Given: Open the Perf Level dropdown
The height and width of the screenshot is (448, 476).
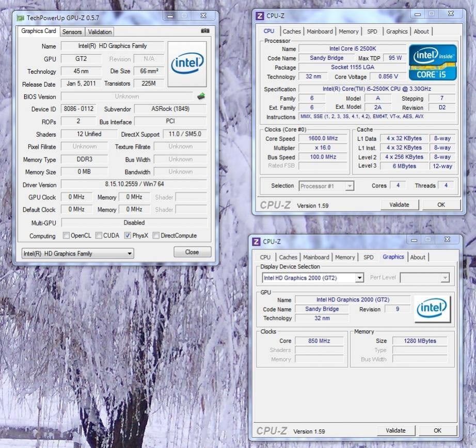Looking at the screenshot, I should pos(424,278).
